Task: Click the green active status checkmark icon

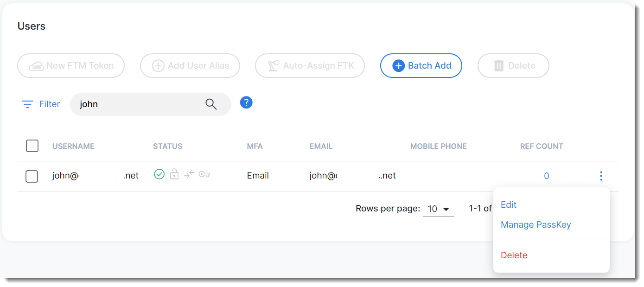Action: (x=159, y=174)
